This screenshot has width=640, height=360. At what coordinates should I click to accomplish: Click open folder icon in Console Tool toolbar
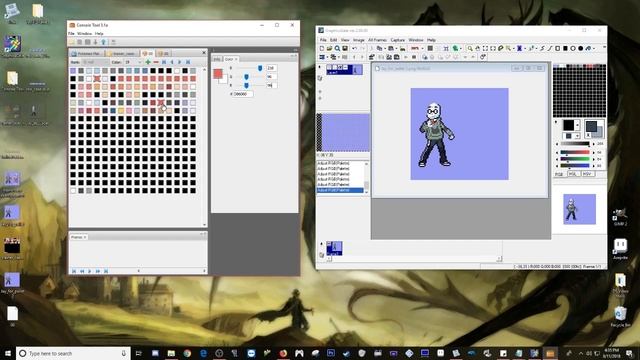(x=72, y=42)
